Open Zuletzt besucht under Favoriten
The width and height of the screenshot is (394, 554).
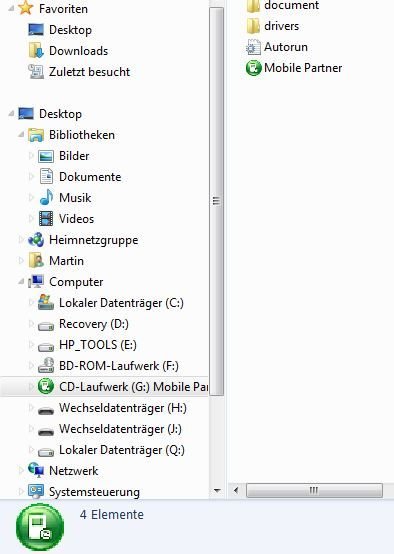(x=89, y=72)
